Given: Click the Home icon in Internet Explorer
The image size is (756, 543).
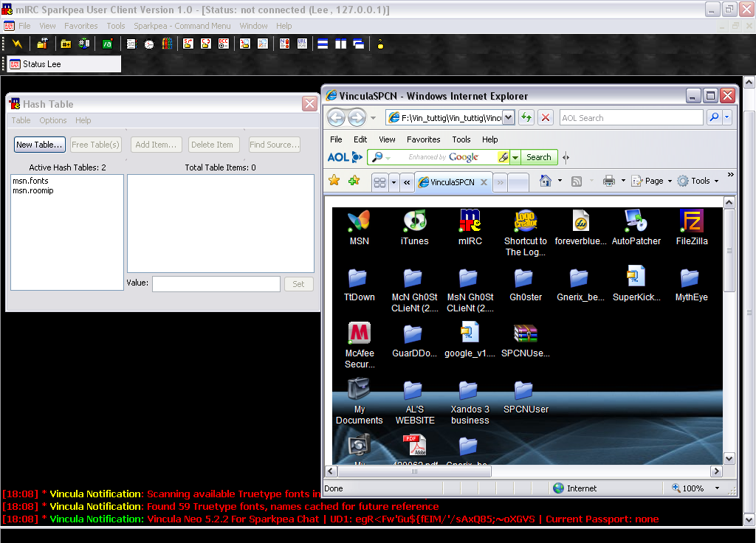Looking at the screenshot, I should coord(546,181).
